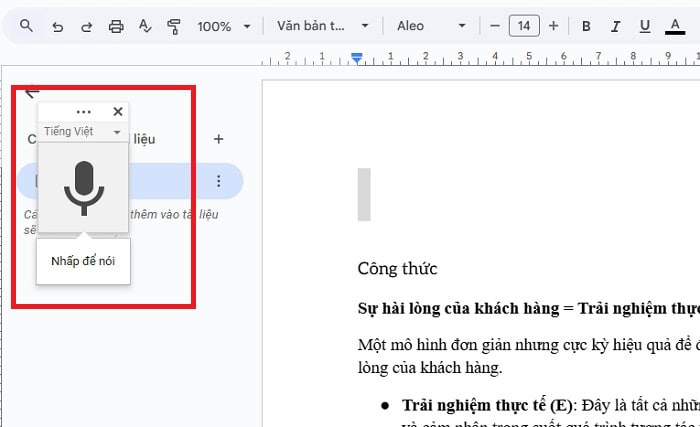
Task: Open voice typing panel's three-dot menu
Action: coord(84,112)
